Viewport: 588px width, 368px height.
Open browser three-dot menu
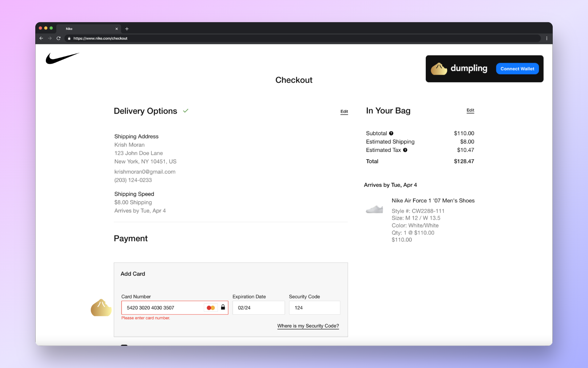pyautogui.click(x=547, y=38)
